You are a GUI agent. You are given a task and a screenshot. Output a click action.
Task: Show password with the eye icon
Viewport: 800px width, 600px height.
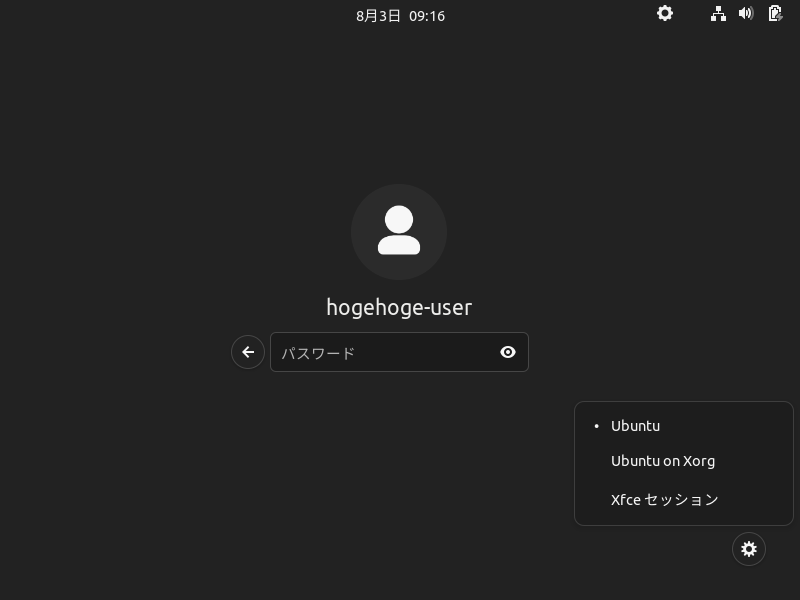point(508,352)
